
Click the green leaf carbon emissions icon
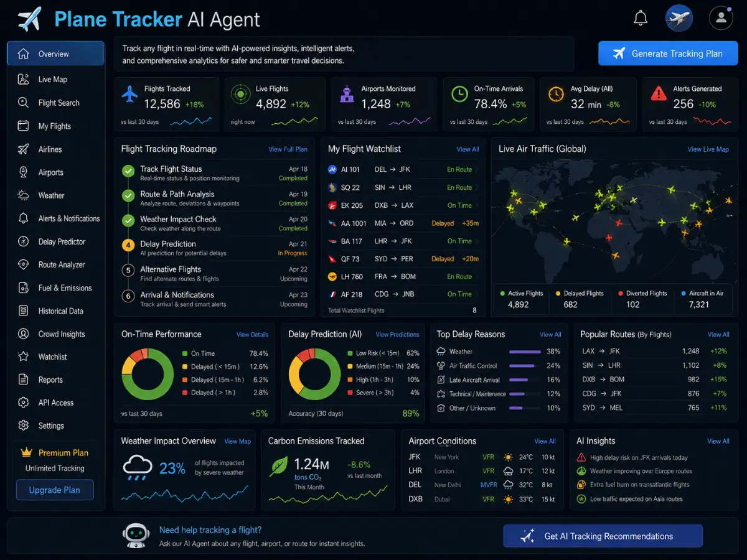pos(278,467)
